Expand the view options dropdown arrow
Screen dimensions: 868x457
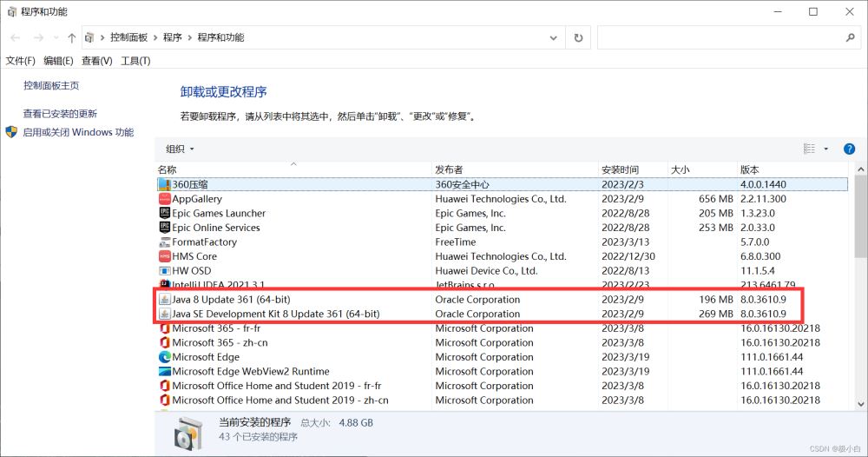click(x=826, y=149)
